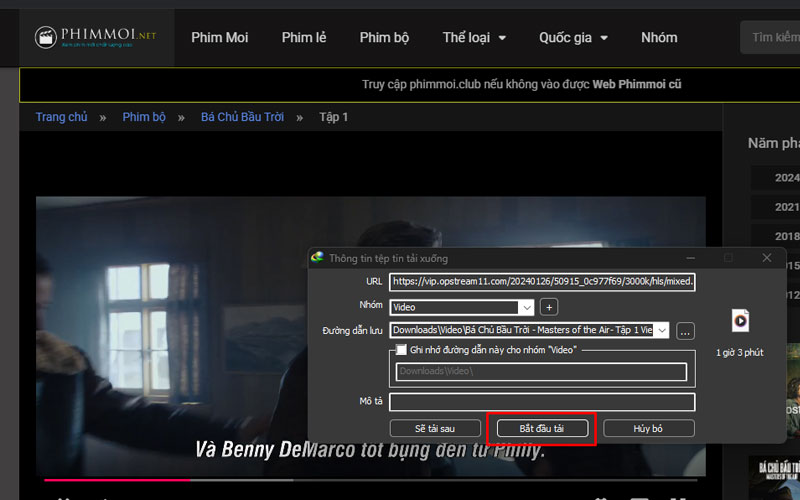The image size is (800, 500).
Task: Click the IDM icon in dialog title bar
Action: [x=318, y=258]
